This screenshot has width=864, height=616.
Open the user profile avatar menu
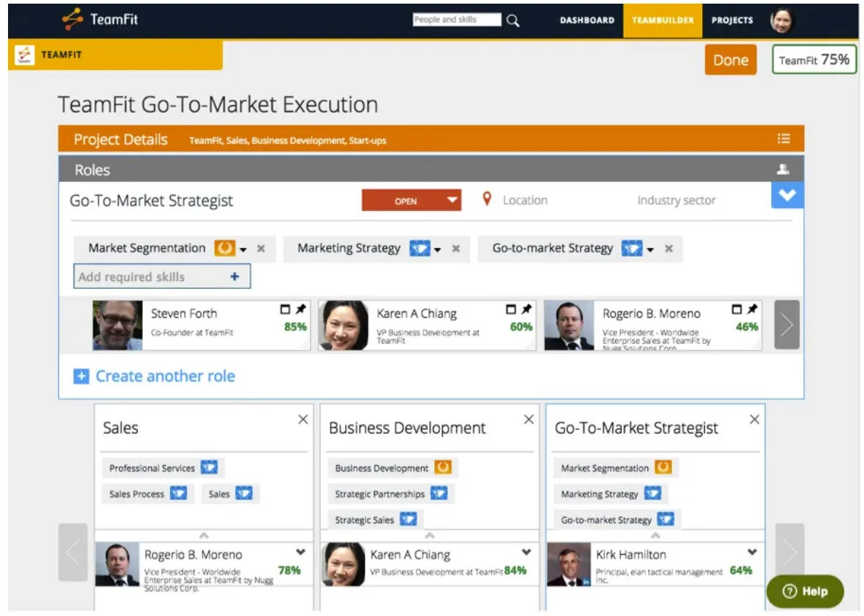782,20
